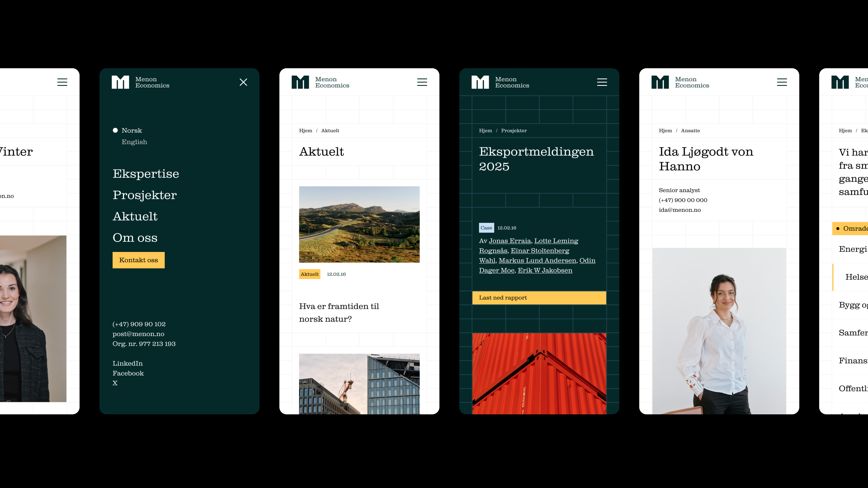This screenshot has height=488, width=868.
Task: Click the yellow Område header on the rightmost screen
Action: pos(850,228)
